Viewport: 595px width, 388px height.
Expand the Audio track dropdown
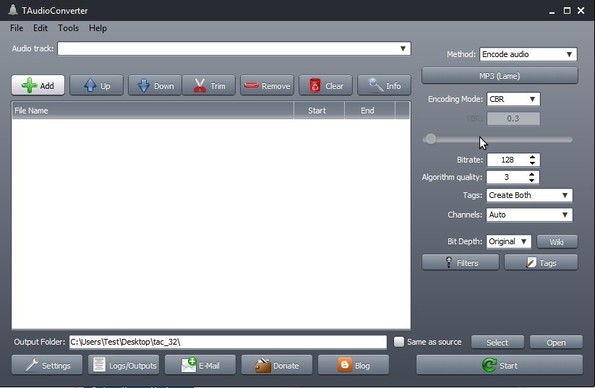pyautogui.click(x=234, y=49)
